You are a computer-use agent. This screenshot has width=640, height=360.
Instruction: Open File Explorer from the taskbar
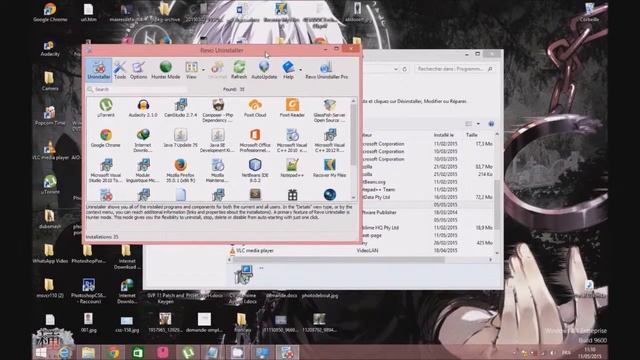(x=89, y=352)
